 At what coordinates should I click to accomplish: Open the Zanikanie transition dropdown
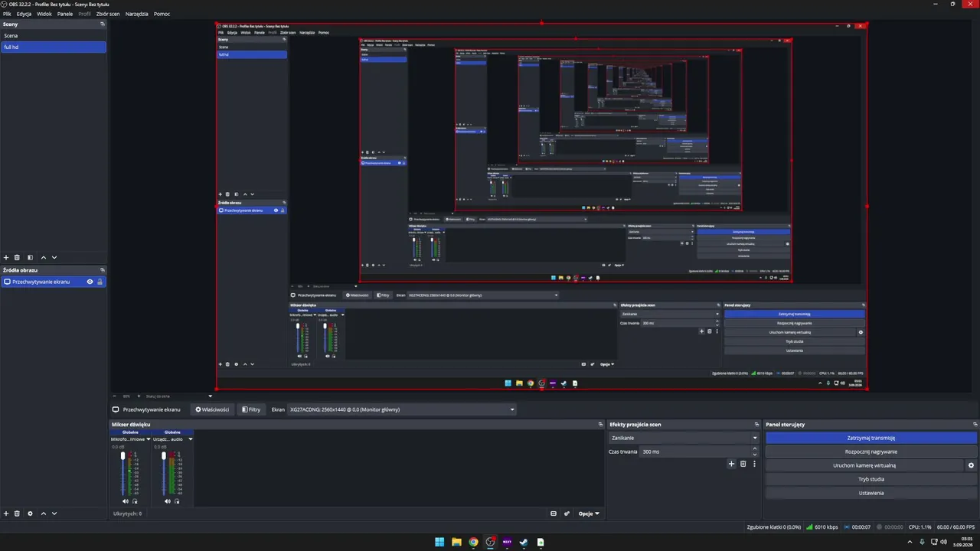pos(684,438)
